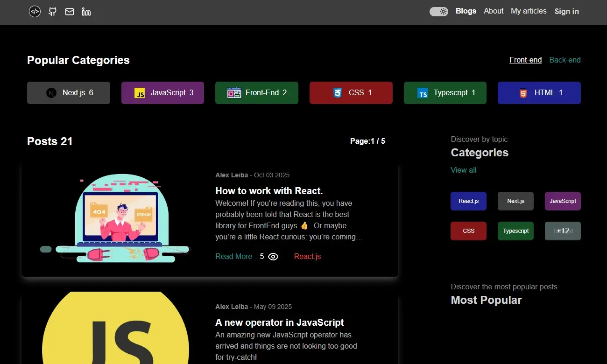Select the Next.js 6 popular category
The height and width of the screenshot is (364, 607).
tap(69, 93)
